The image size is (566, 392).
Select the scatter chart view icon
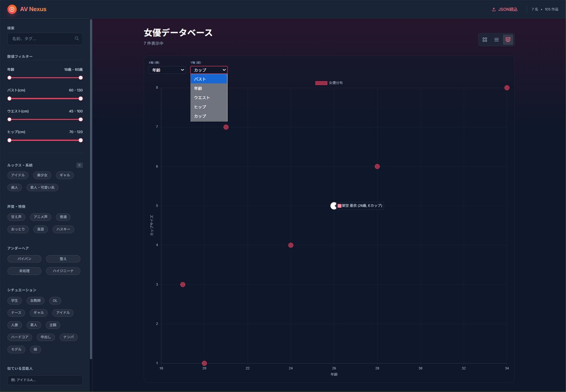coord(508,40)
